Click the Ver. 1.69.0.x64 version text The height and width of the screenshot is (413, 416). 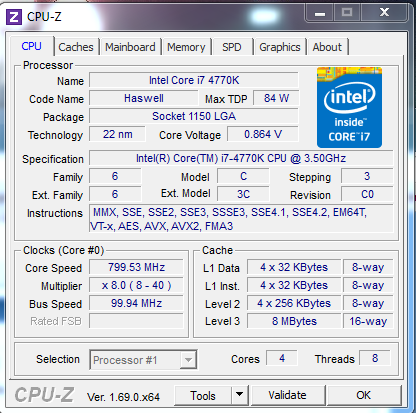123,397
